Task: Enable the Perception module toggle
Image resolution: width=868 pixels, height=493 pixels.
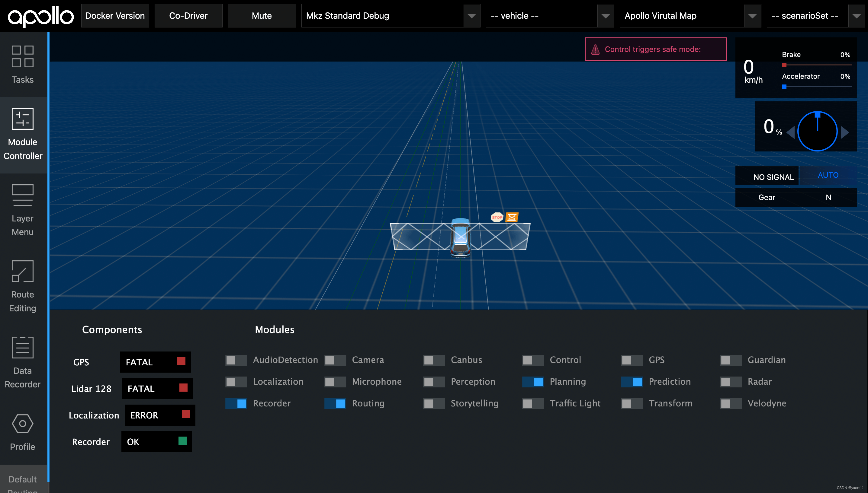Action: pyautogui.click(x=434, y=382)
